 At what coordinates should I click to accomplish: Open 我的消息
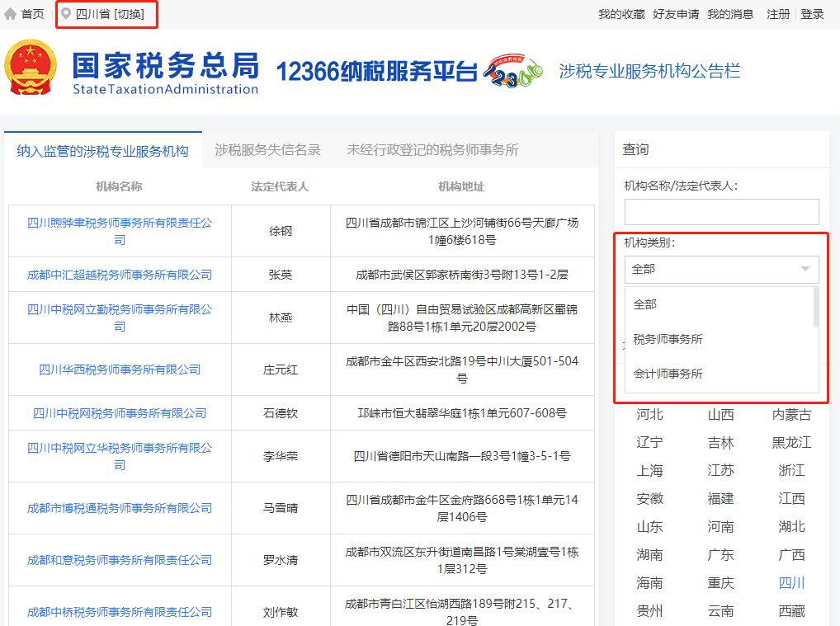coord(730,15)
